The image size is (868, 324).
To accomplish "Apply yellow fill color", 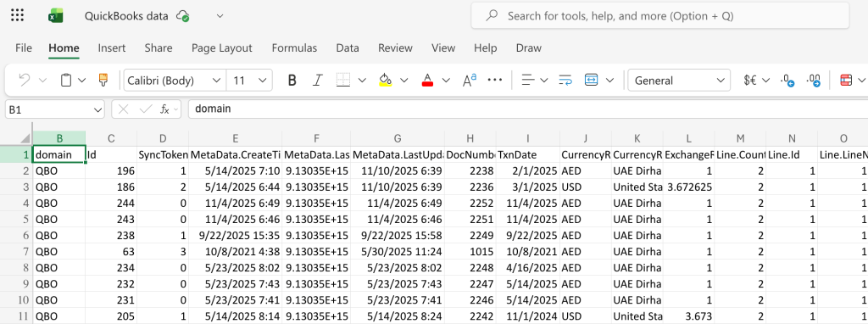I will tap(386, 81).
